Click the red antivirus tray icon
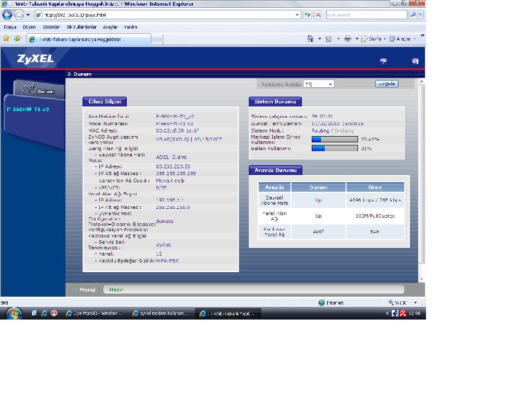Image resolution: width=532 pixels, height=399 pixels. pos(403,313)
